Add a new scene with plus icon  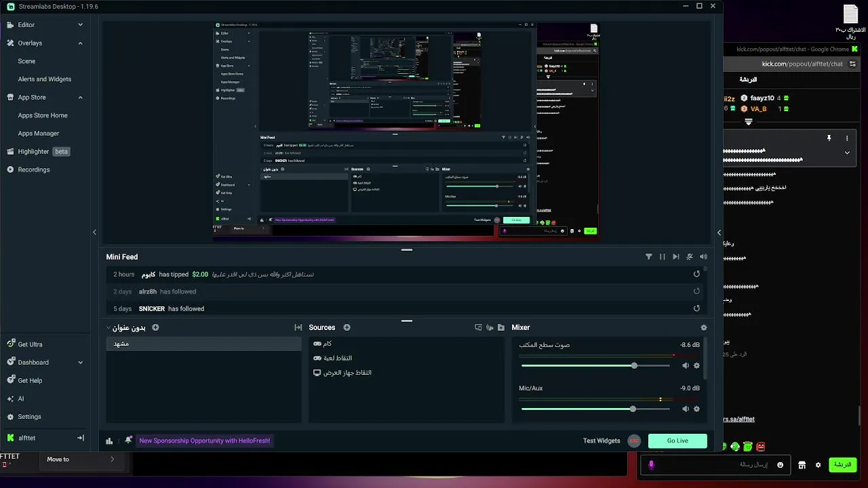(x=155, y=327)
